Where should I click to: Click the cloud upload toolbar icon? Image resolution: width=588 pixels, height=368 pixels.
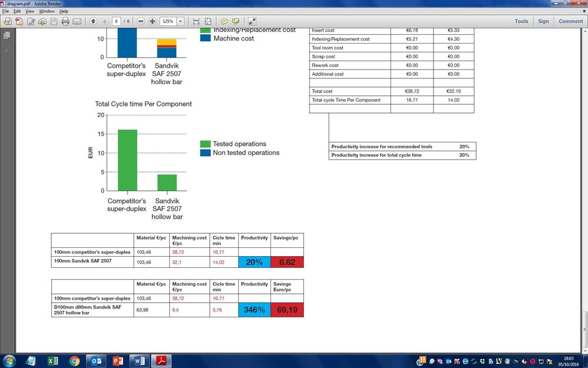click(42, 21)
